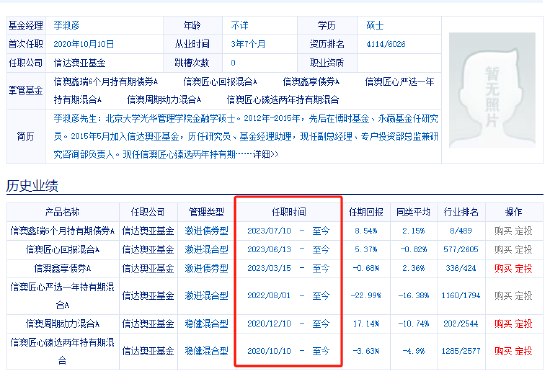Click 定投 for 信澳匠心严选一年持有期混合A
The width and height of the screenshot is (550, 379).
tap(523, 296)
